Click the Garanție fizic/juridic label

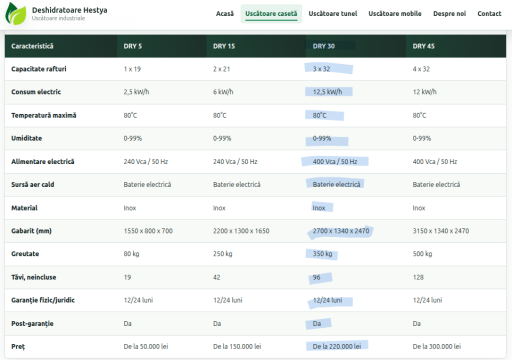(x=43, y=300)
